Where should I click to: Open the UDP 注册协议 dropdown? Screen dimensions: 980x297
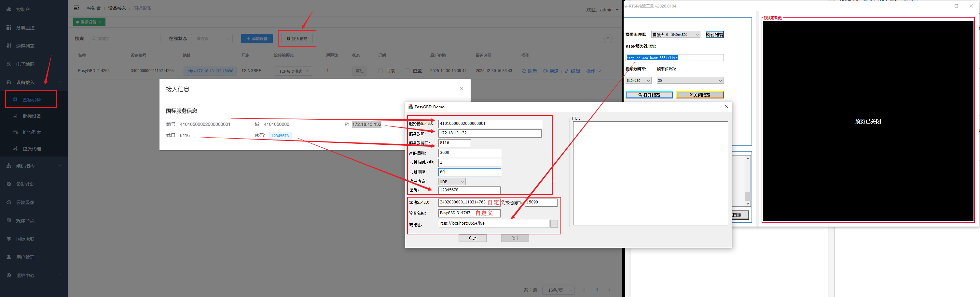click(x=452, y=182)
